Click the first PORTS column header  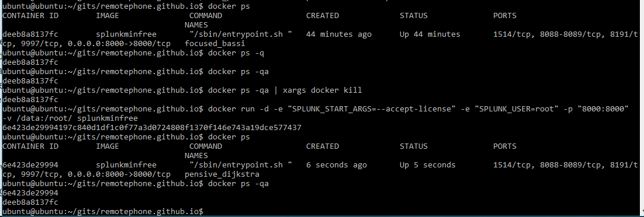[505, 16]
